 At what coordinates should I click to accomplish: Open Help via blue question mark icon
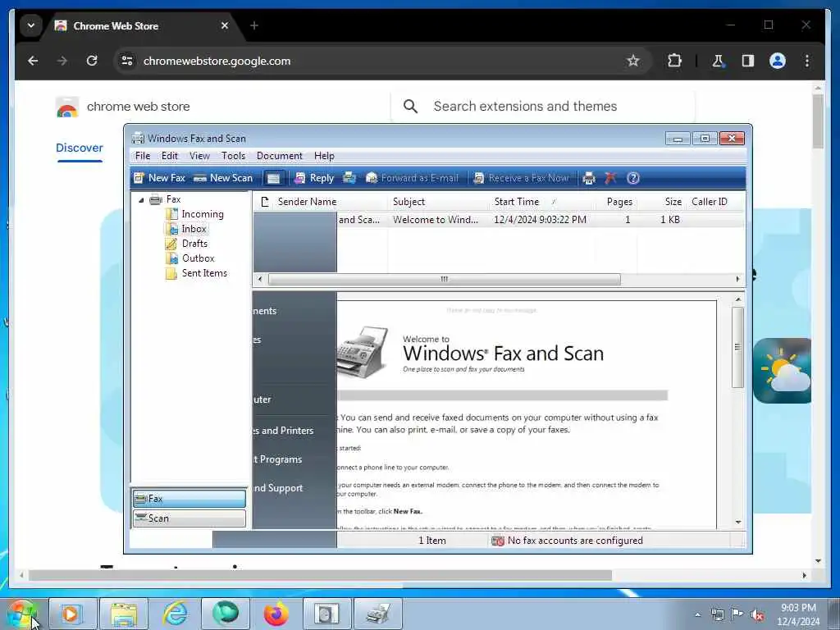click(633, 178)
